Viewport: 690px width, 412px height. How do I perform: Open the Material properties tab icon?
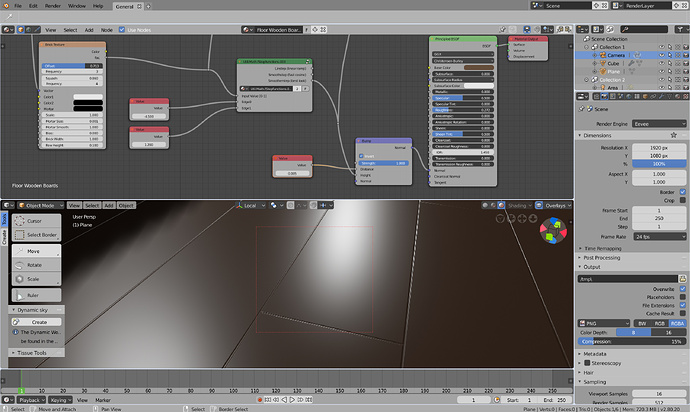pyautogui.click(x=678, y=96)
